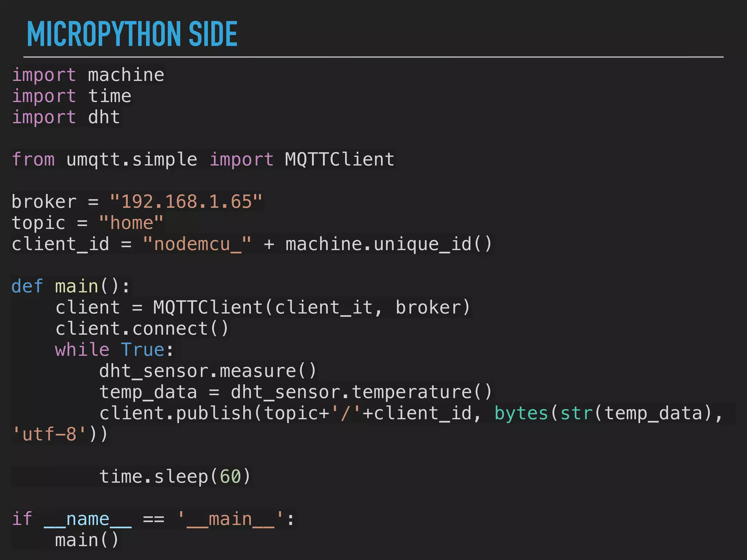Click the def main function name
This screenshot has height=560, width=747.
pyautogui.click(x=77, y=286)
